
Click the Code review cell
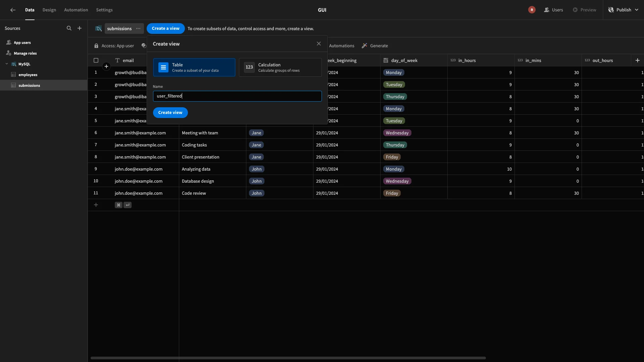click(x=212, y=193)
